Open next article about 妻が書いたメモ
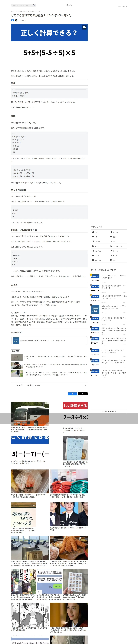This screenshot has height=644, width=138. 49,358
